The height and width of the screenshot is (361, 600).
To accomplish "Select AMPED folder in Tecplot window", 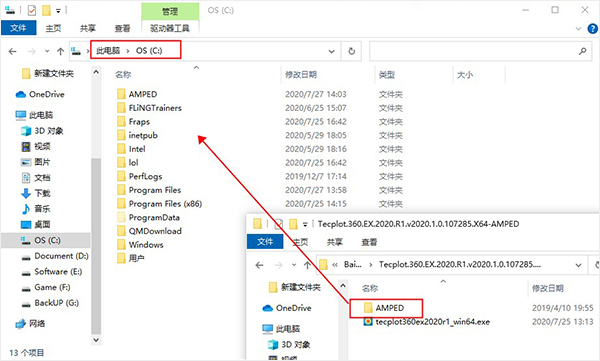I will tap(384, 308).
